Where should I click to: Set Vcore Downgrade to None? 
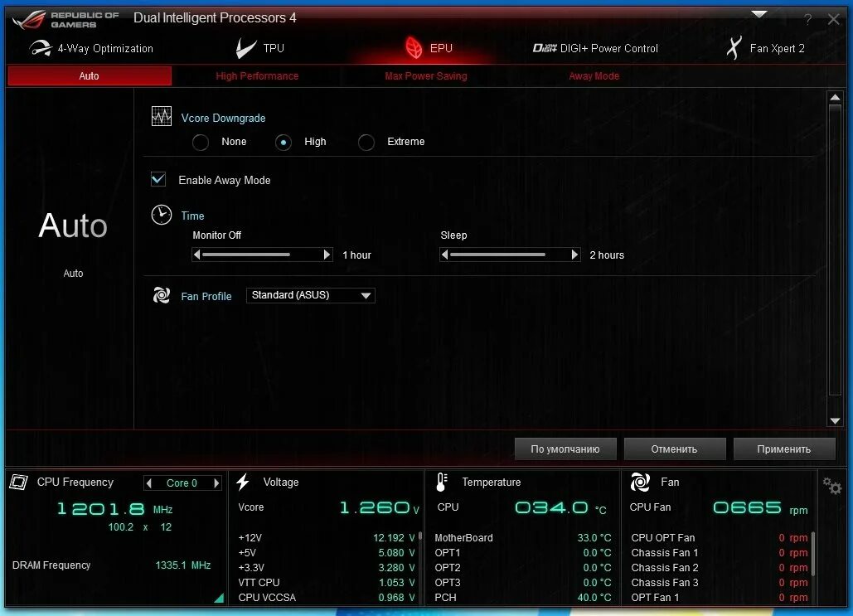pos(201,143)
